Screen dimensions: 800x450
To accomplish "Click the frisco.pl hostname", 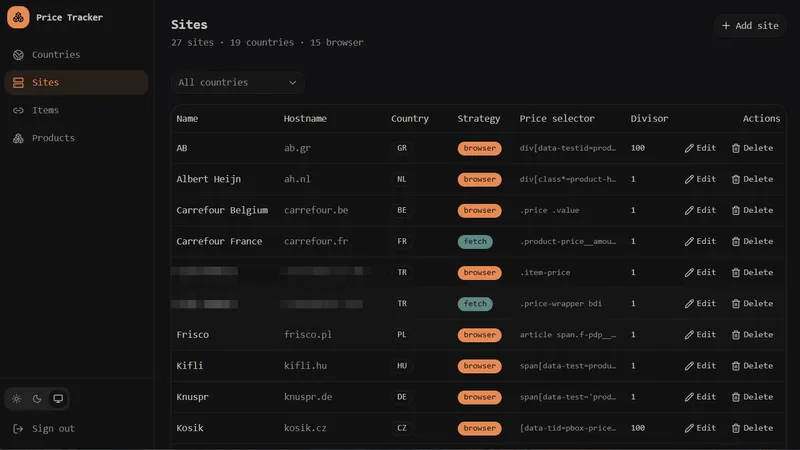I will pos(308,335).
